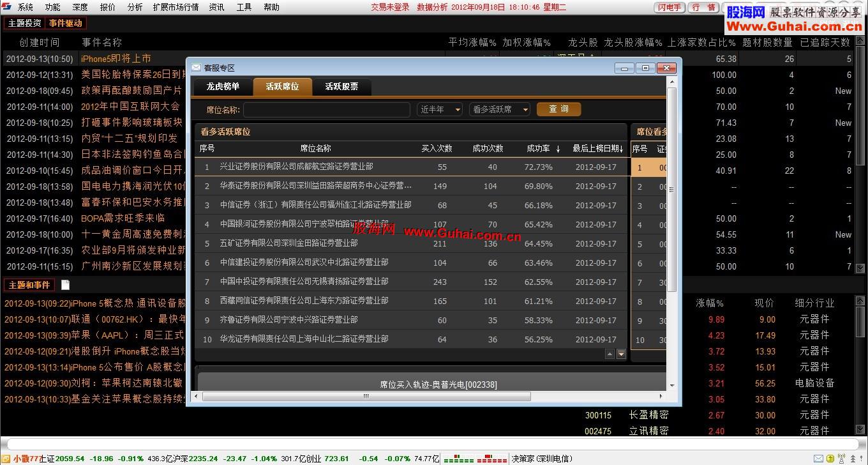Click the 已追踪天数 column header
Viewport: 868px width, 465px height.
coord(825,42)
